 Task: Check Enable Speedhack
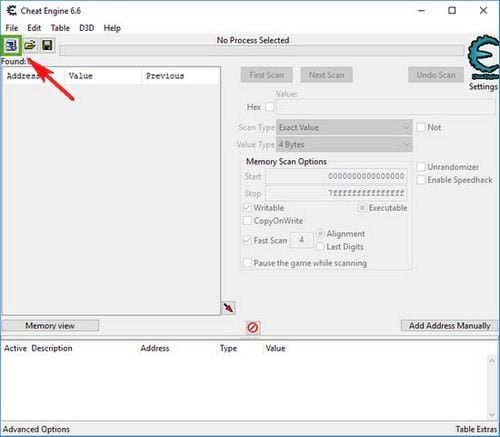[421, 180]
